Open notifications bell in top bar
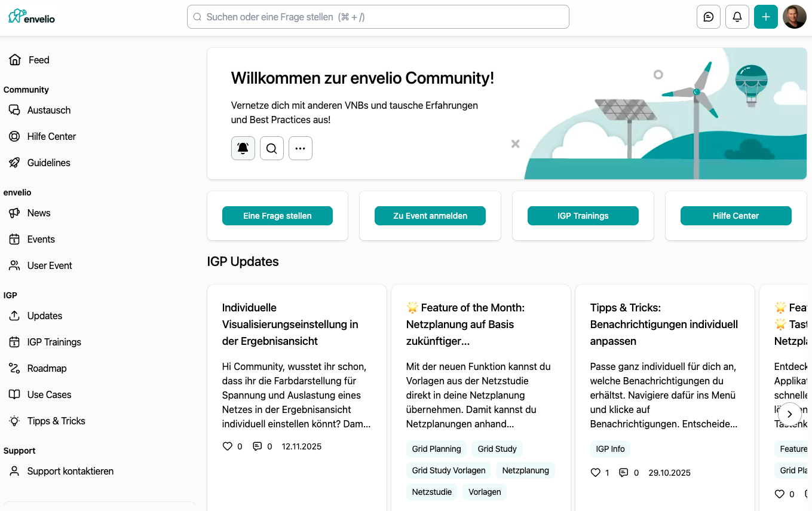The height and width of the screenshot is (511, 812). [737, 17]
